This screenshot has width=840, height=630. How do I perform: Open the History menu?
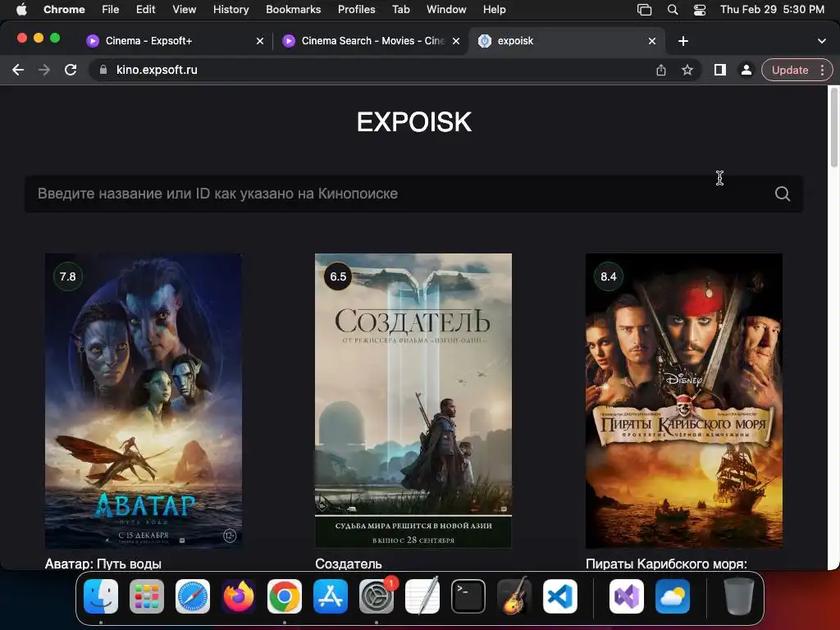(x=231, y=9)
